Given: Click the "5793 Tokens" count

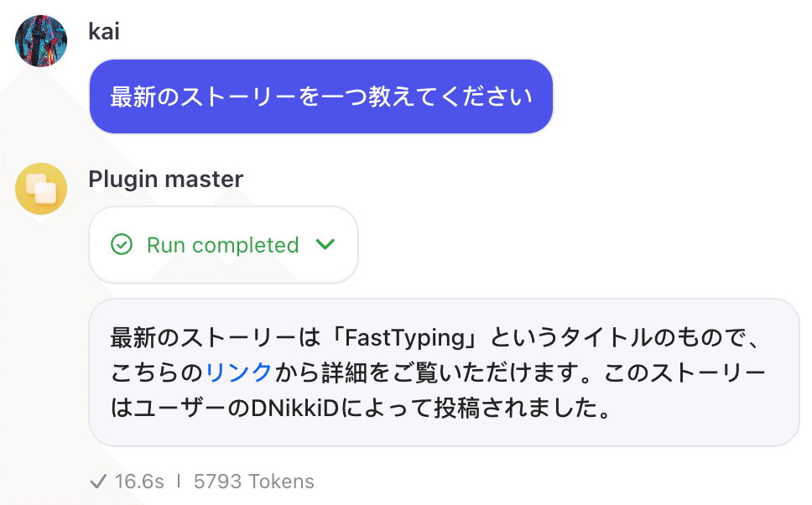Looking at the screenshot, I should click(x=253, y=482).
